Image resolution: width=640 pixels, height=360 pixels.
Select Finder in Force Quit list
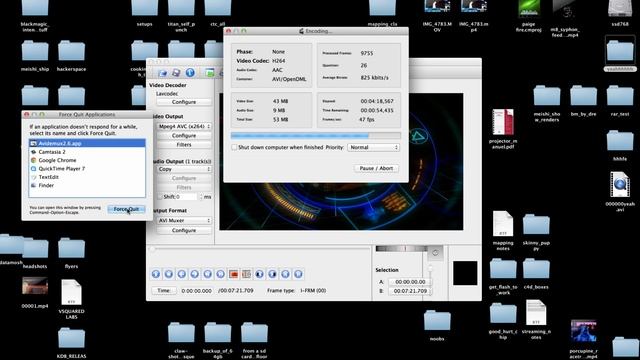tap(87, 185)
